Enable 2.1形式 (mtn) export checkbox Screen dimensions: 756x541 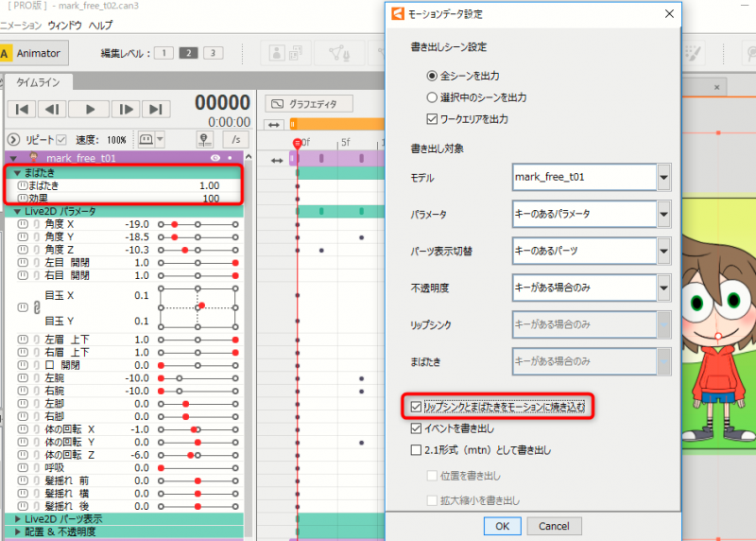418,450
